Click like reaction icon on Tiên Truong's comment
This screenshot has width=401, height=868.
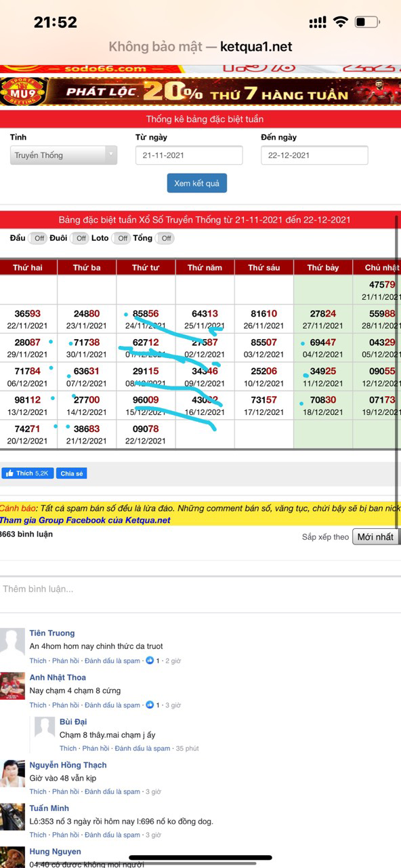[150, 660]
